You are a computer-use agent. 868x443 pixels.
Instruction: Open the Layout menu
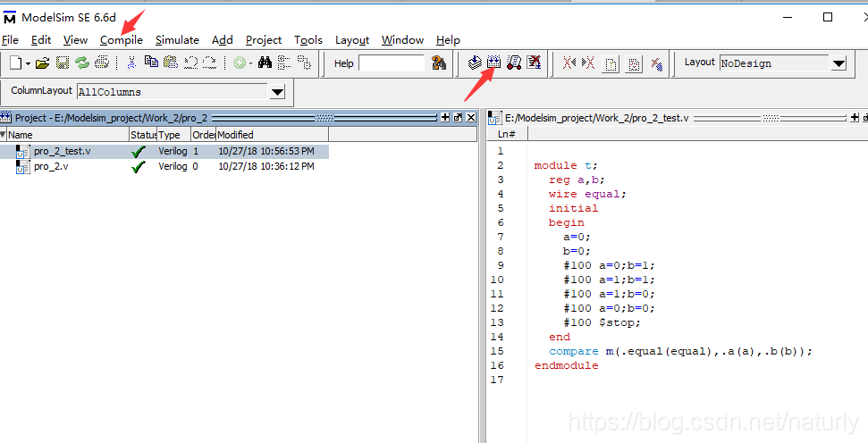pos(352,40)
